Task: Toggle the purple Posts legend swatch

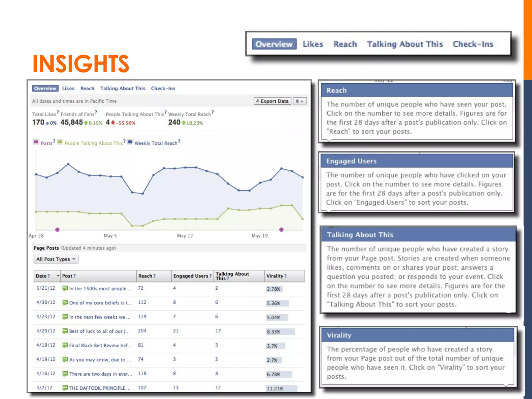Action: (x=36, y=142)
